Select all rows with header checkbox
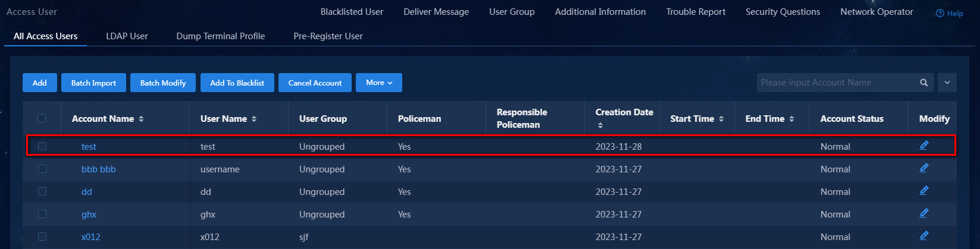 click(42, 118)
